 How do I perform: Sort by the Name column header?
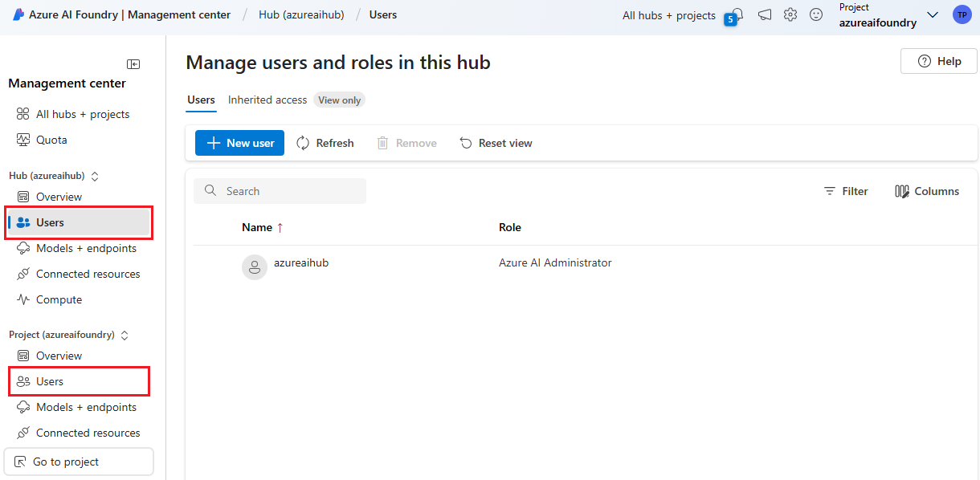pyautogui.click(x=257, y=227)
